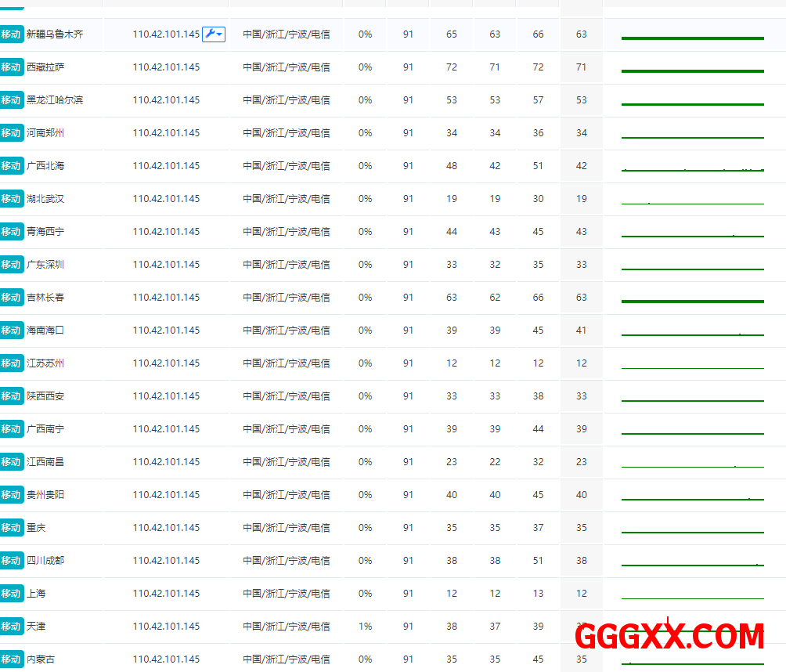This screenshot has width=786, height=672.
Task: Click the 江西南昌 node name
Action: [45, 462]
